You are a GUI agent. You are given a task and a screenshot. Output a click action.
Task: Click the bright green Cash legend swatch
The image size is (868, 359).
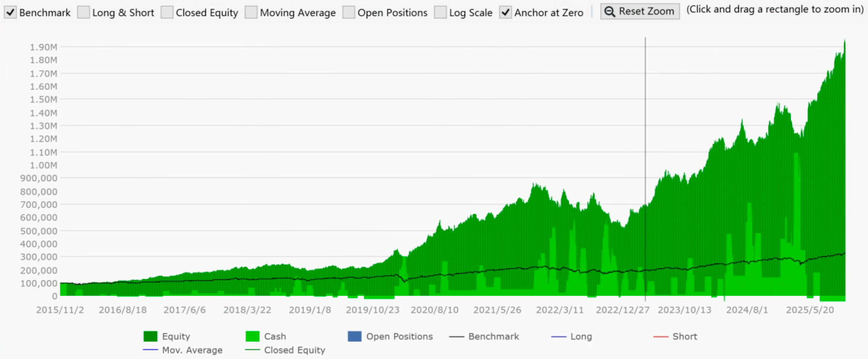tap(252, 336)
